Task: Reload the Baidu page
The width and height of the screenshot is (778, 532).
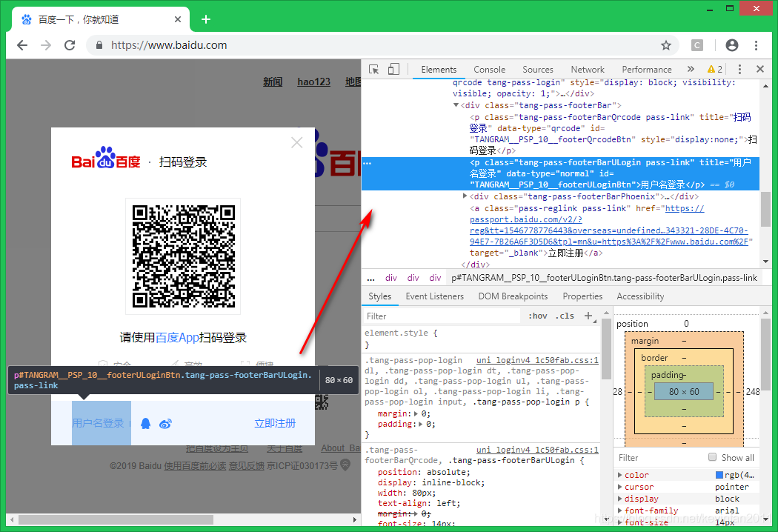Action: (70, 45)
